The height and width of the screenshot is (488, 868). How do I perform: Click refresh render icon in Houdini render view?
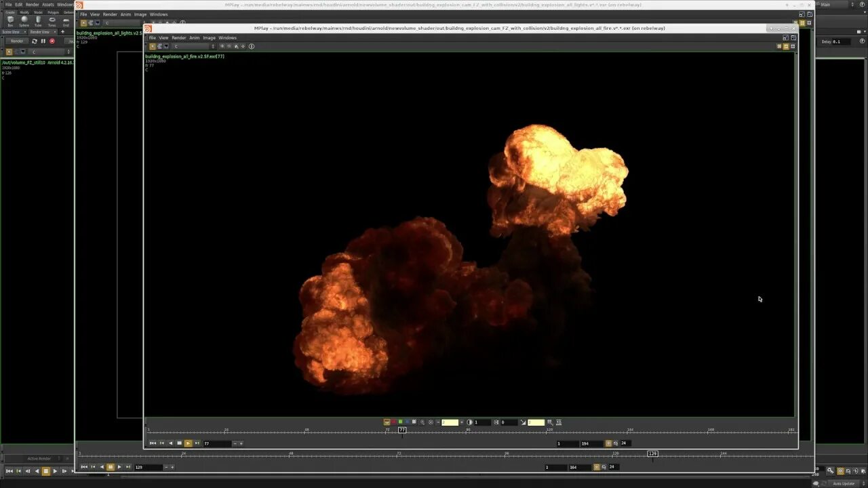pyautogui.click(x=35, y=41)
